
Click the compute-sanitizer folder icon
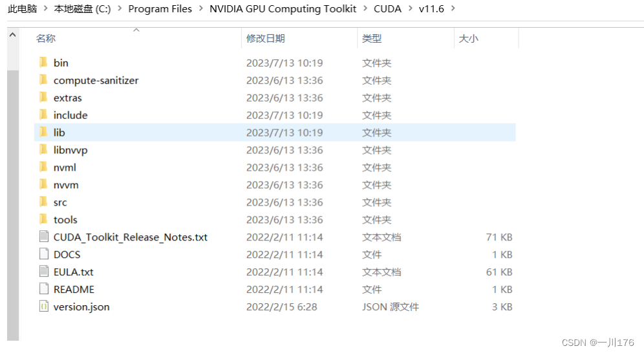click(43, 80)
